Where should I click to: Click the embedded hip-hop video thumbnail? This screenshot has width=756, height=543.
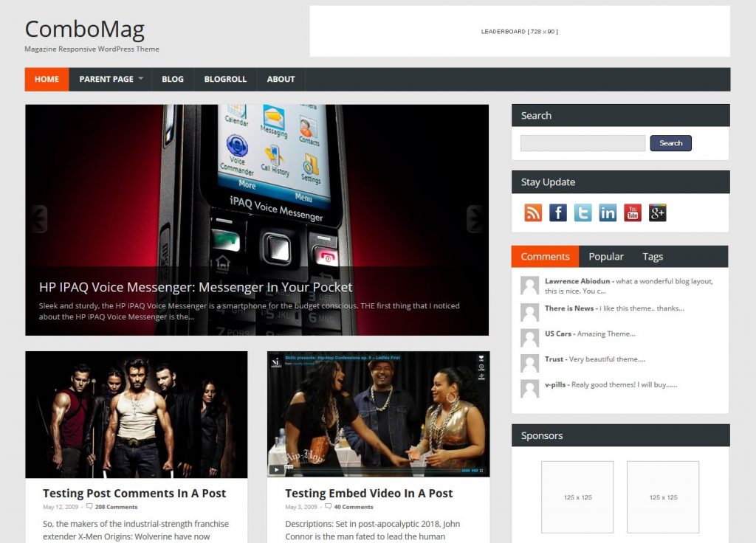click(x=379, y=414)
